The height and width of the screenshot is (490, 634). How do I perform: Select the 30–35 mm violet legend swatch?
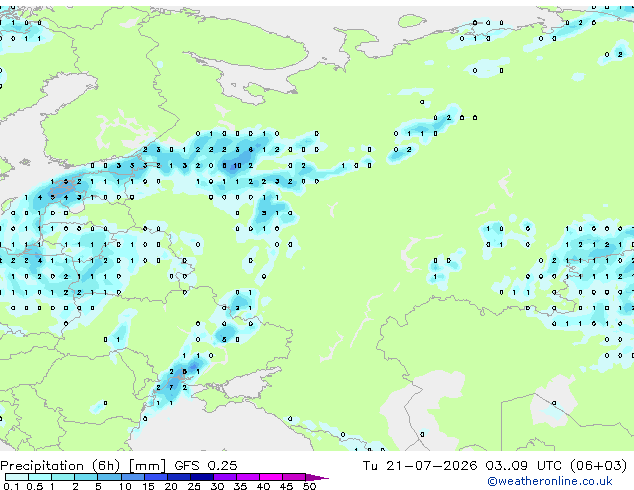pos(225,477)
